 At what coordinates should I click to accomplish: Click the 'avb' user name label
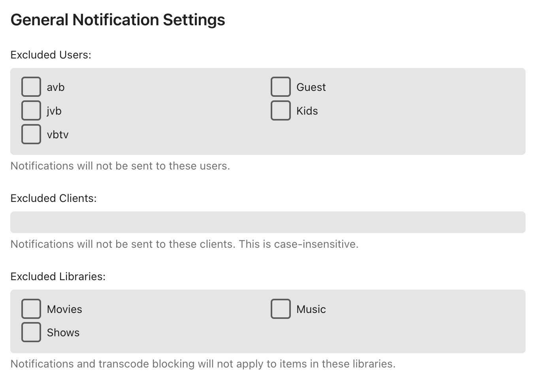56,87
